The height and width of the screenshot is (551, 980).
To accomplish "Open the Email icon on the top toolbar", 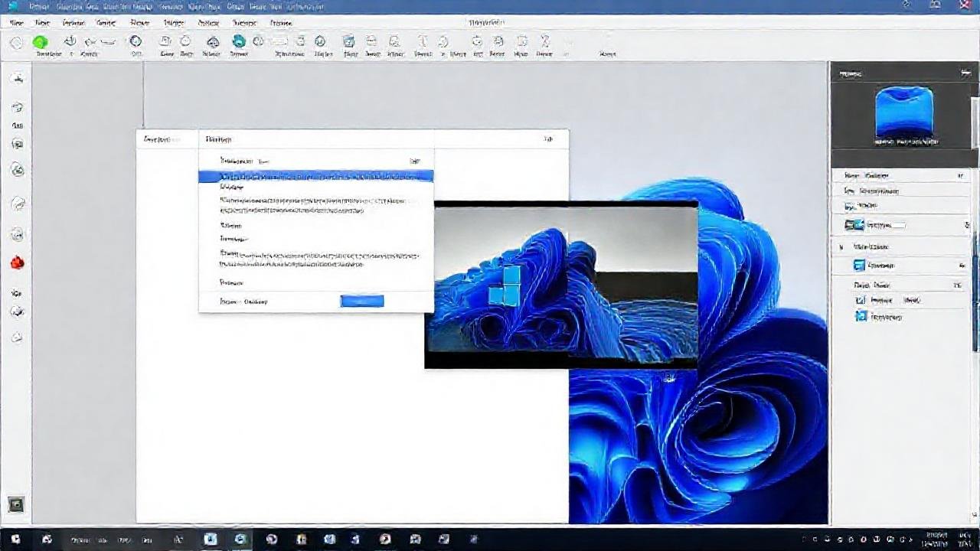I will 372,44.
